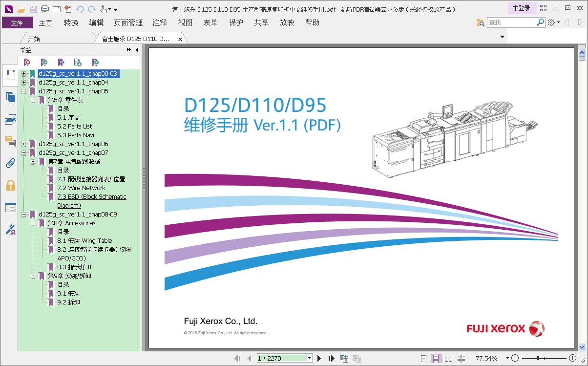
Task: Click add new bookmark icon
Action: 44,63
